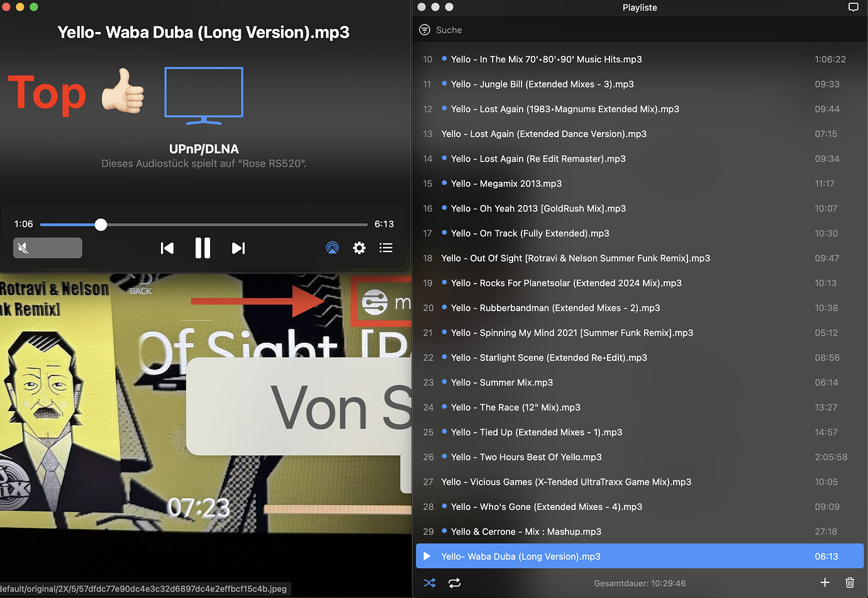The height and width of the screenshot is (598, 868).
Task: Open the search filter icon beside Suche
Action: click(x=425, y=30)
